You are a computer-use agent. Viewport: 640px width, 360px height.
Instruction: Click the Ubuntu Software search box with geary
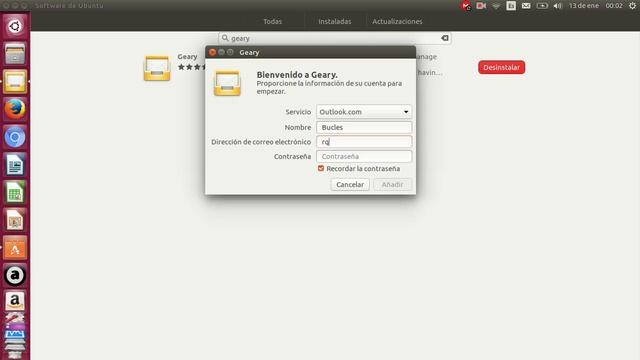click(335, 38)
